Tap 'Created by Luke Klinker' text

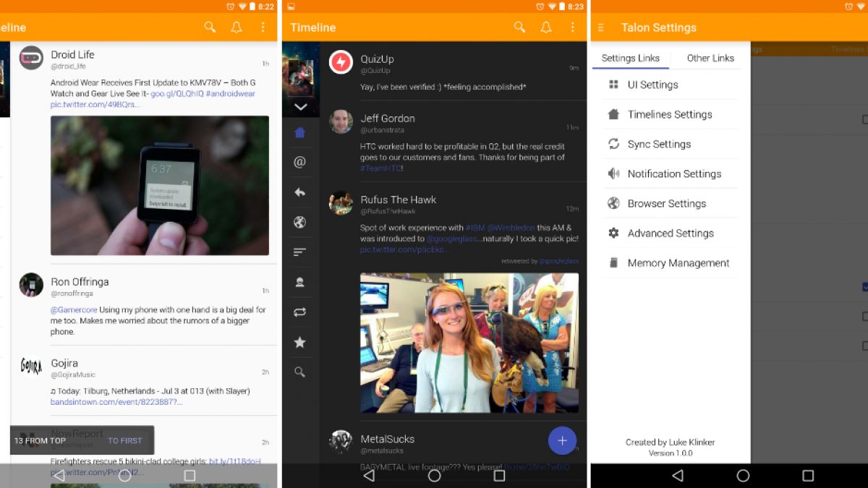671,442
